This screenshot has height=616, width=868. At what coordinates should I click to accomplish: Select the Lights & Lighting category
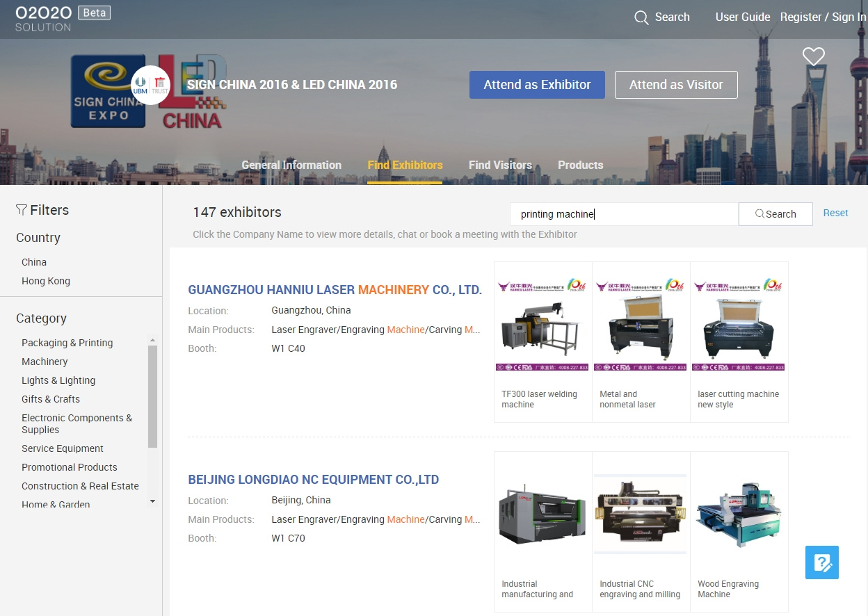point(58,380)
